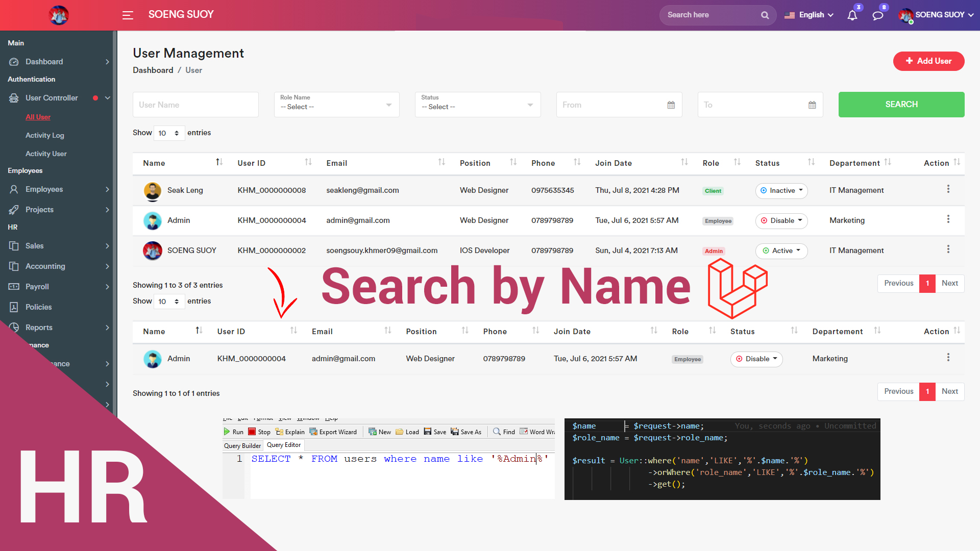Open the Accounting section icon
The image size is (980, 551).
[x=14, y=266]
